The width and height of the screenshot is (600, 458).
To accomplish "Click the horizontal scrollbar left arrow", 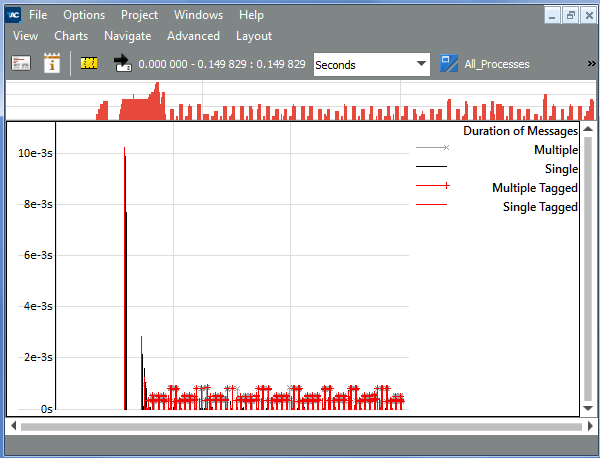I will coord(13,426).
